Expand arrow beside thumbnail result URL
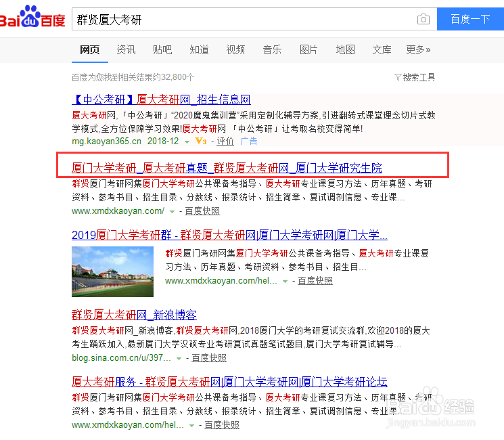Image resolution: width=504 pixels, height=440 pixels. pyautogui.click(x=285, y=282)
